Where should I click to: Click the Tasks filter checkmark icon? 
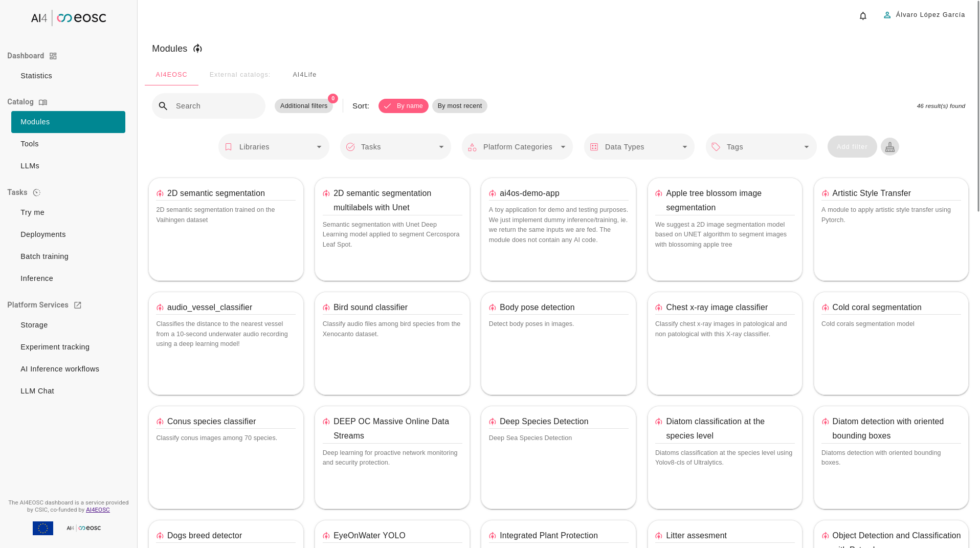tap(350, 147)
